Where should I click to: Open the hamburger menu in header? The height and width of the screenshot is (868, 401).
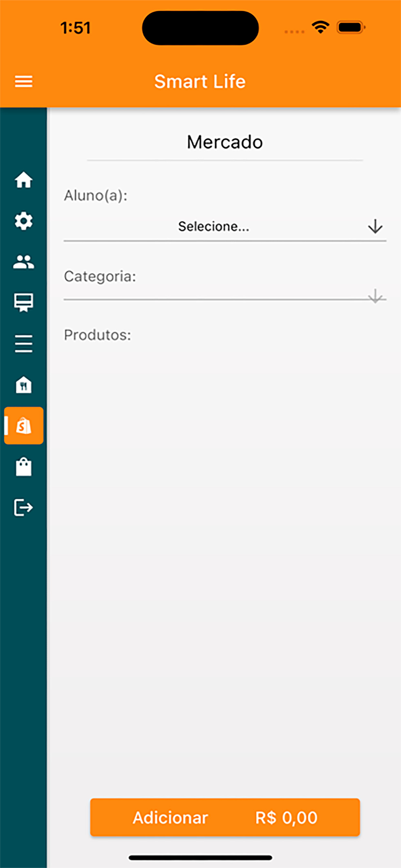click(x=23, y=81)
